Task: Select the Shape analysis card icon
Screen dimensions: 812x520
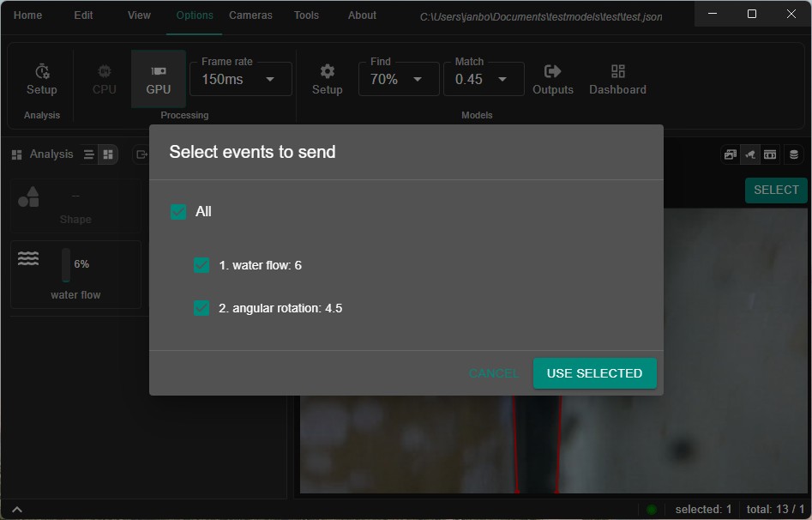Action: (28, 197)
